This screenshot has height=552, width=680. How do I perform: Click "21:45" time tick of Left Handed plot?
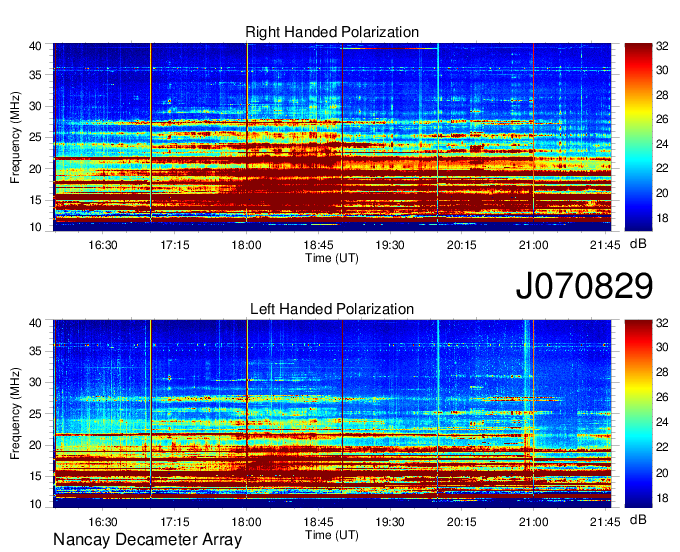point(605,522)
